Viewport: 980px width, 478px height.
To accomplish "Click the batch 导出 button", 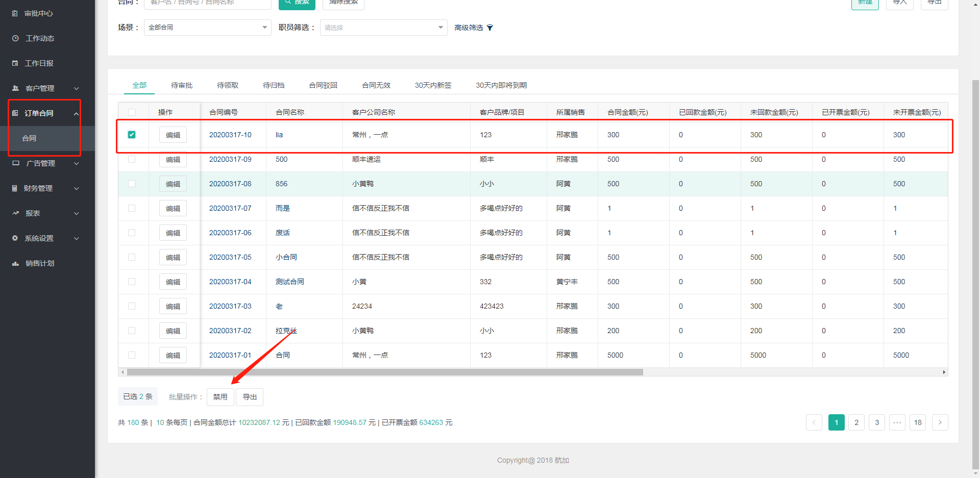I will point(250,397).
